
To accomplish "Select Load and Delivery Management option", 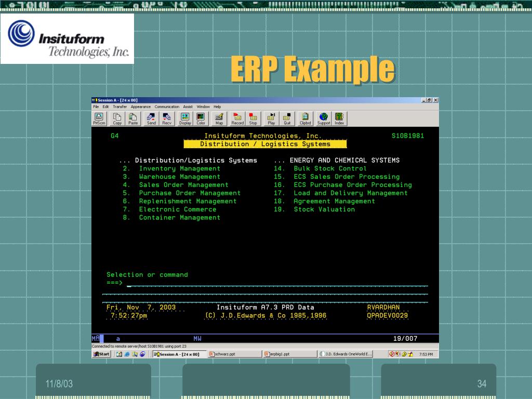I will pyautogui.click(x=351, y=193).
